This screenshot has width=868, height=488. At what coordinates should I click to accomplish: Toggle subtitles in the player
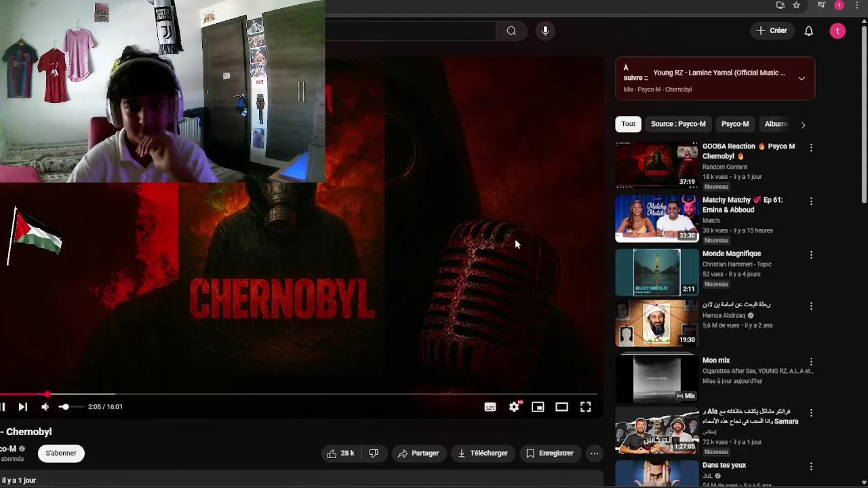[x=490, y=407]
